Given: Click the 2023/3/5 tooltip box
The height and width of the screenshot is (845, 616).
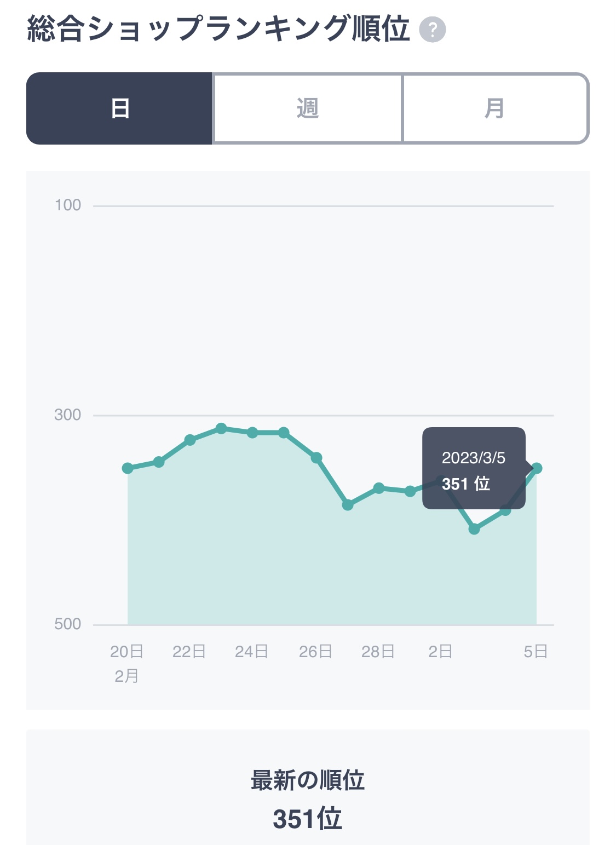Looking at the screenshot, I should pos(474,468).
